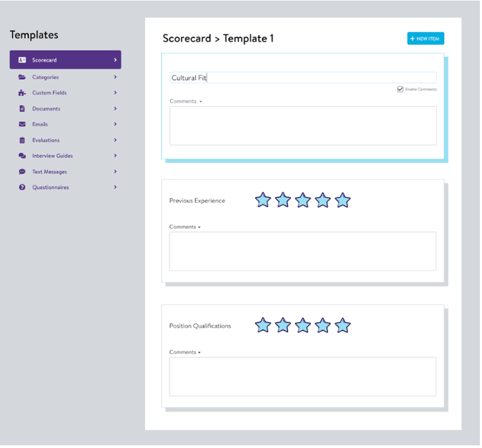Screen dimensions: 482x448
Task: Click the Documents file icon
Action: 22,109
